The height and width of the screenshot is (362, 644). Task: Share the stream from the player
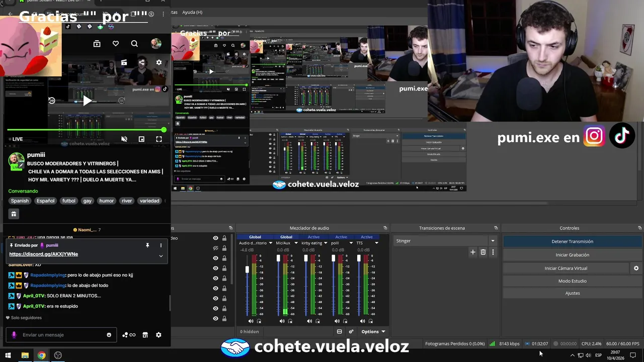pyautogui.click(x=141, y=63)
